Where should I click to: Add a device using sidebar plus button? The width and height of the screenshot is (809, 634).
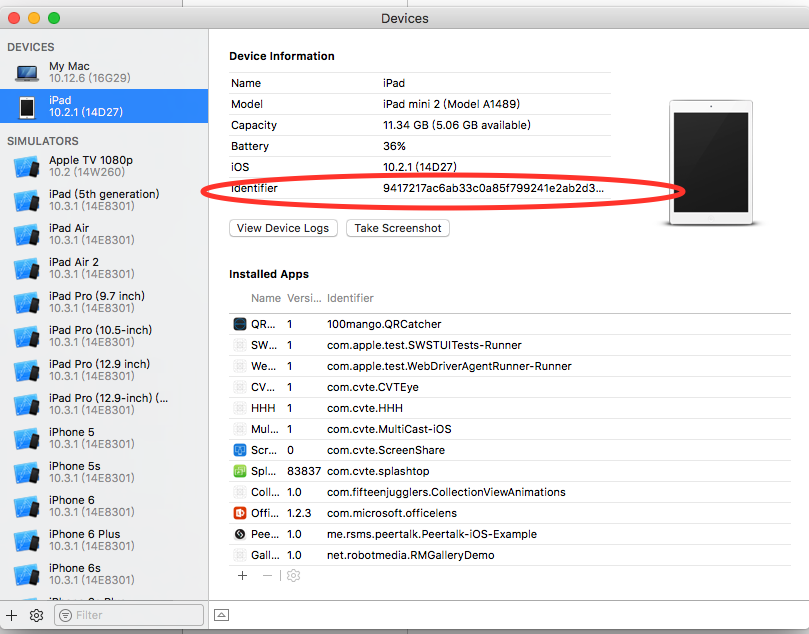(11, 615)
